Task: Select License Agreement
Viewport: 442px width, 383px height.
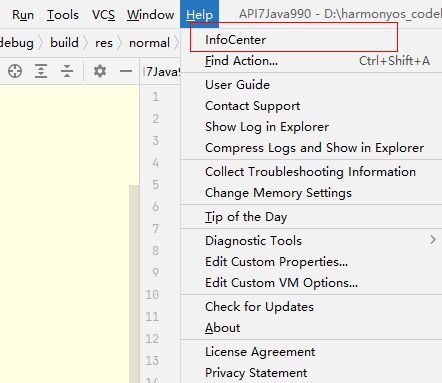Action: click(311, 352)
